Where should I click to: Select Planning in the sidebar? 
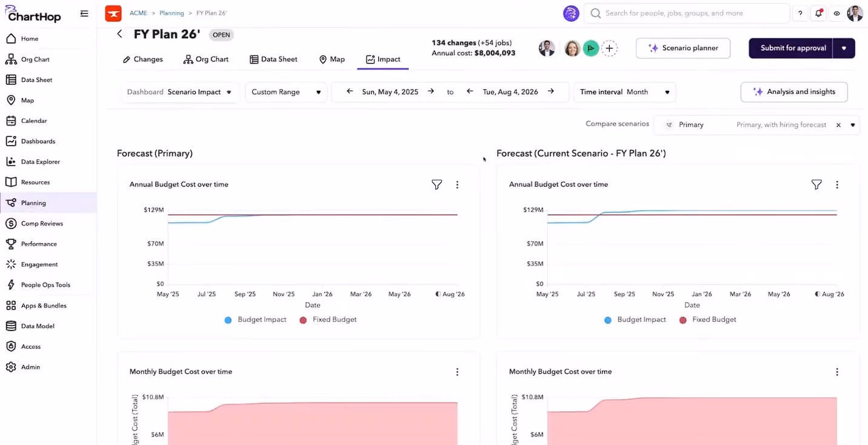[x=48, y=203]
